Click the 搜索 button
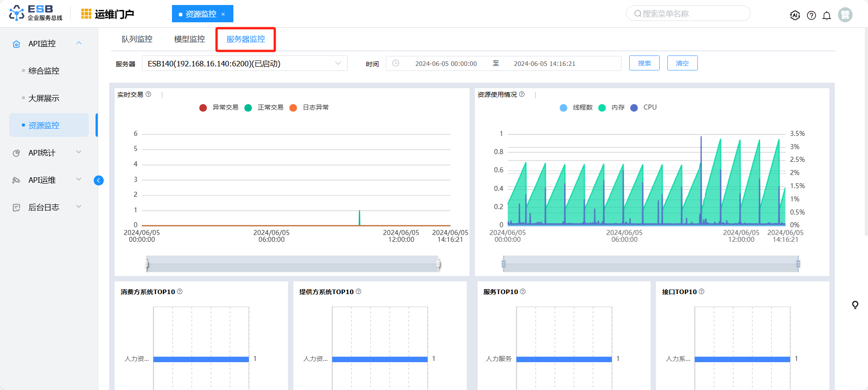Viewport: 868px width, 390px height. point(644,63)
